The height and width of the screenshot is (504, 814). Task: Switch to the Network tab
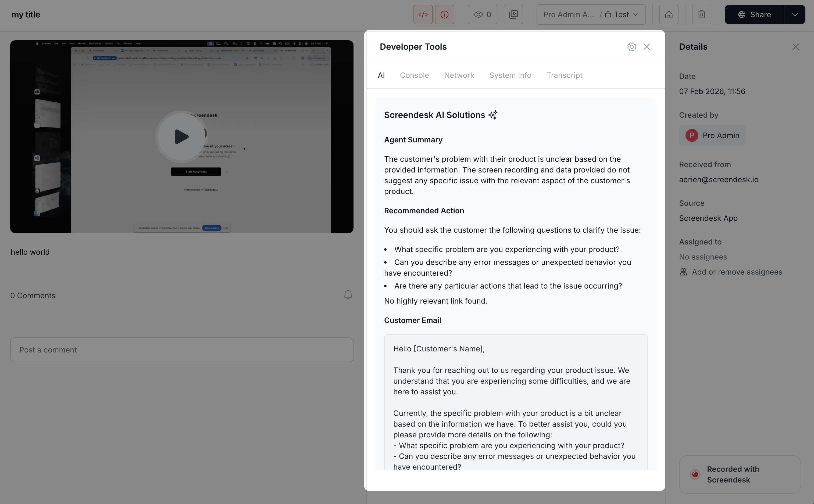pos(459,75)
